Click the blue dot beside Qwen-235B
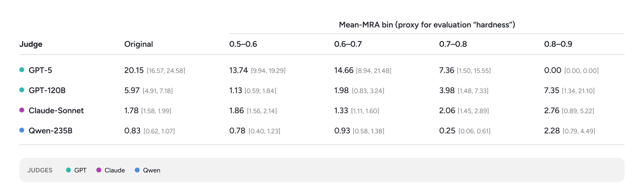 22,130
